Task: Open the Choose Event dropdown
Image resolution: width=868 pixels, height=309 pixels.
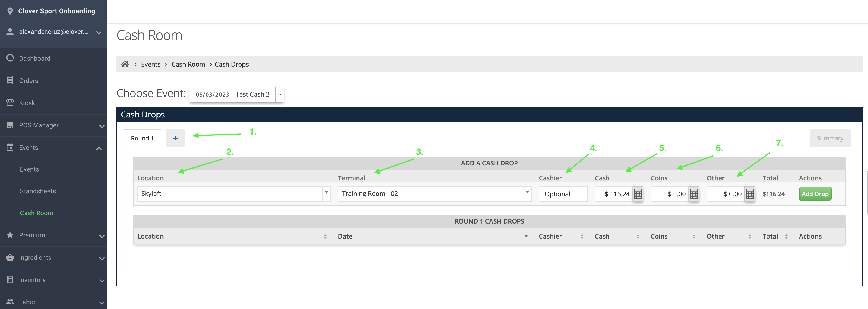Action: click(236, 94)
